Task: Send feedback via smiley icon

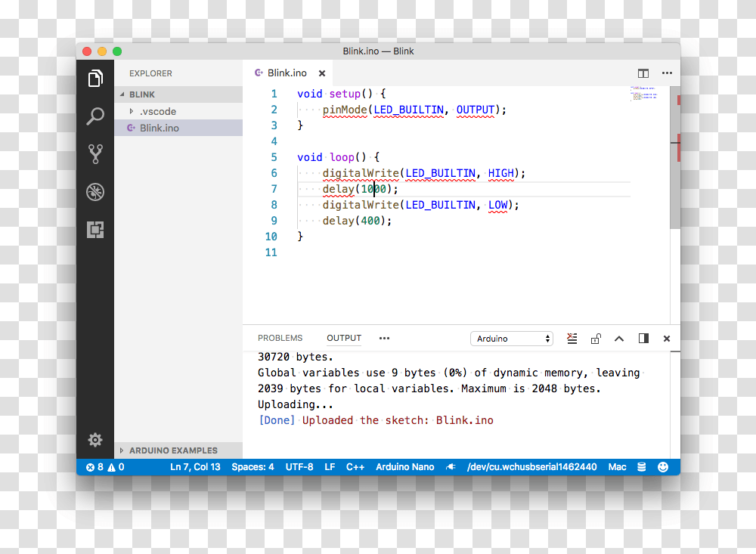Action: (x=663, y=467)
